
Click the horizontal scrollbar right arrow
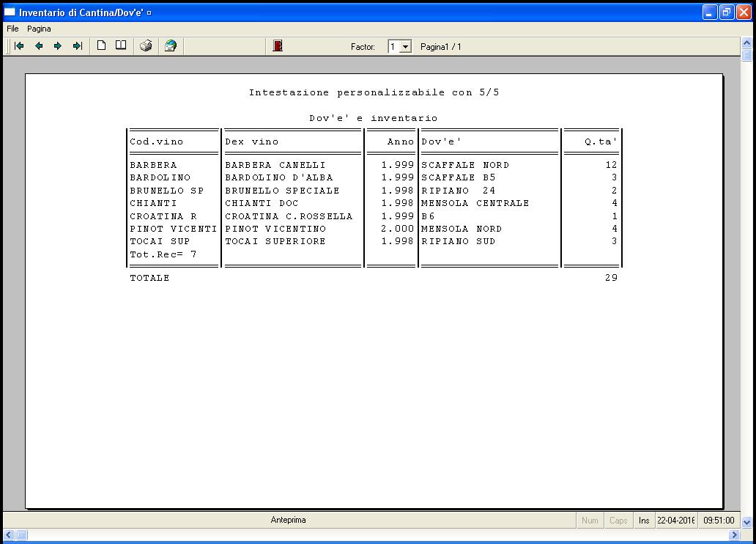point(734,534)
